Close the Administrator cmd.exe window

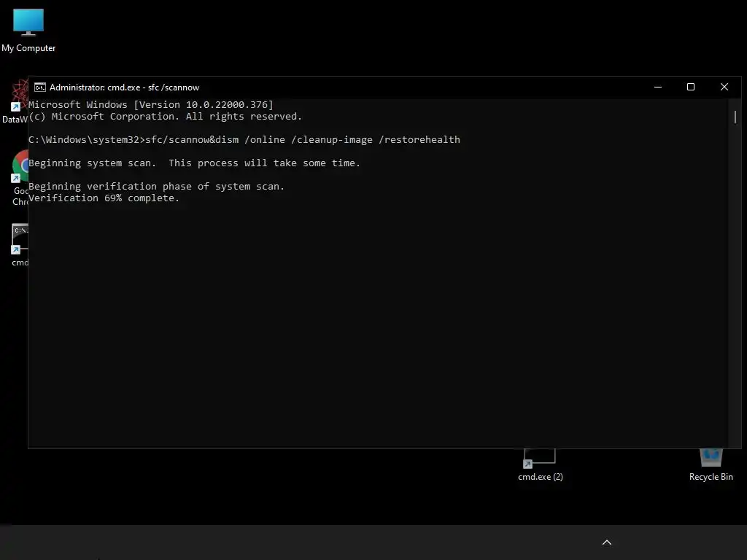(724, 87)
